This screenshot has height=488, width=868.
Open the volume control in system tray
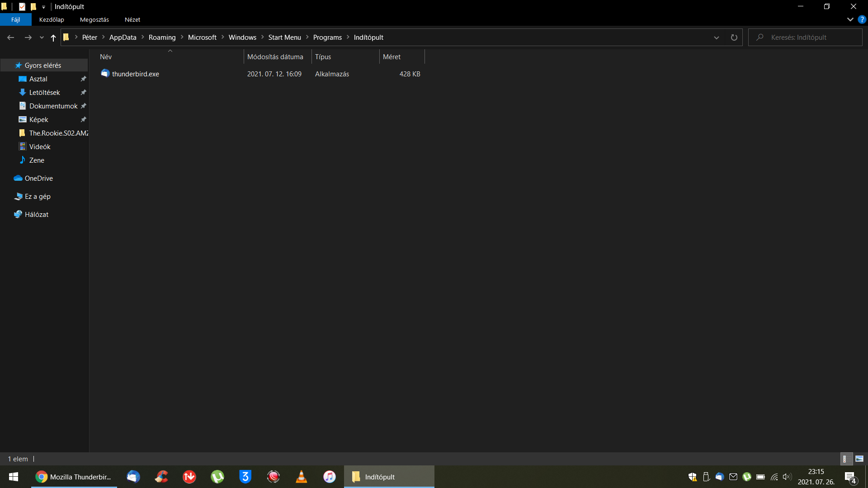[788, 477]
